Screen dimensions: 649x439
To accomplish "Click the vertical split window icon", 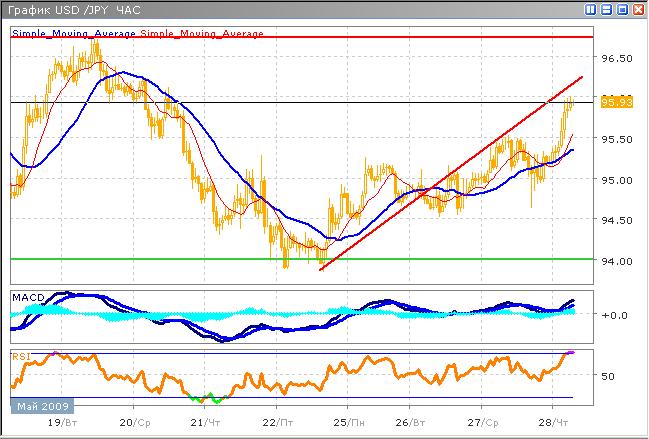I will [x=591, y=9].
